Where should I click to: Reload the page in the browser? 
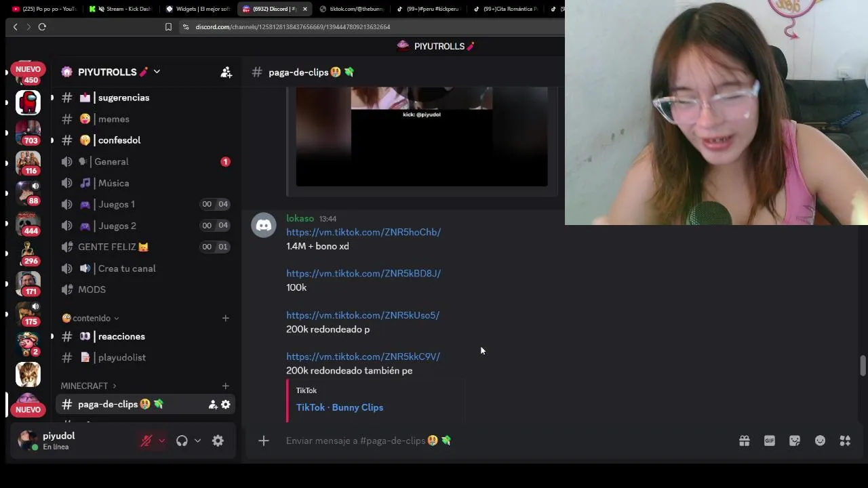42,26
